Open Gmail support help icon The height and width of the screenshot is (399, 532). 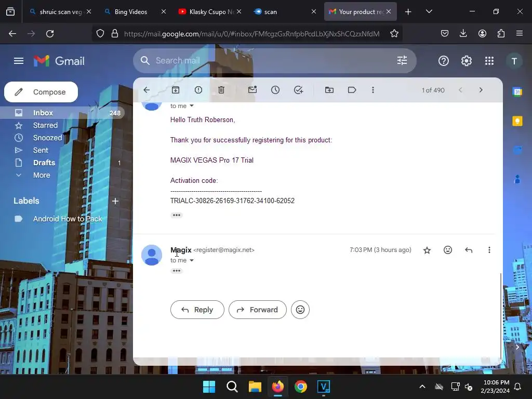[444, 61]
